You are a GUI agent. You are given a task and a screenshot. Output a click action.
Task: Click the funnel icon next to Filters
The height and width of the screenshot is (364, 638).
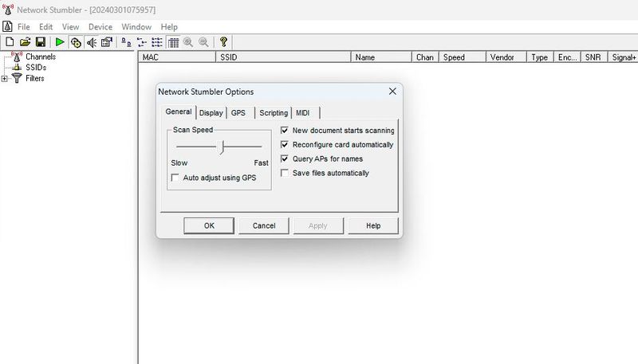pyautogui.click(x=17, y=78)
